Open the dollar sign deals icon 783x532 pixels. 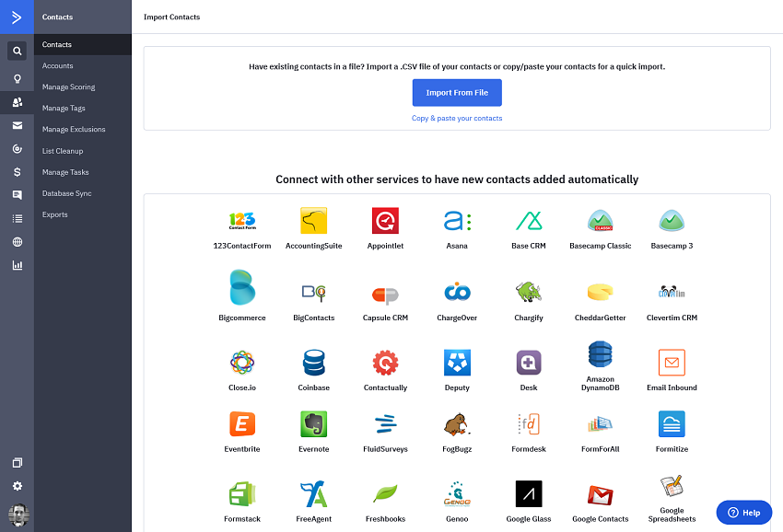pos(17,172)
